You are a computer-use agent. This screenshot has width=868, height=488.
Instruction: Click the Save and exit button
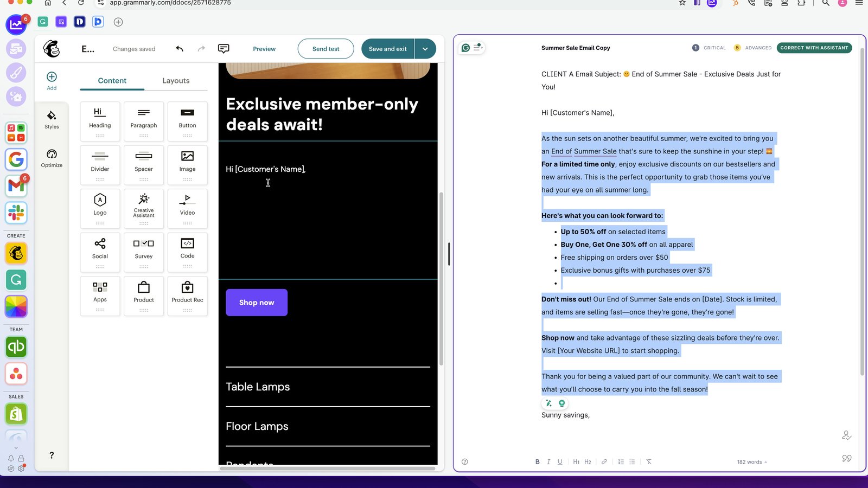pos(388,49)
